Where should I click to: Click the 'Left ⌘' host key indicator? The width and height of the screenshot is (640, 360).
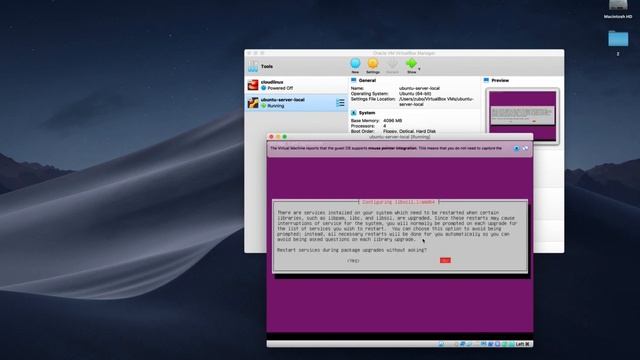(x=522, y=344)
